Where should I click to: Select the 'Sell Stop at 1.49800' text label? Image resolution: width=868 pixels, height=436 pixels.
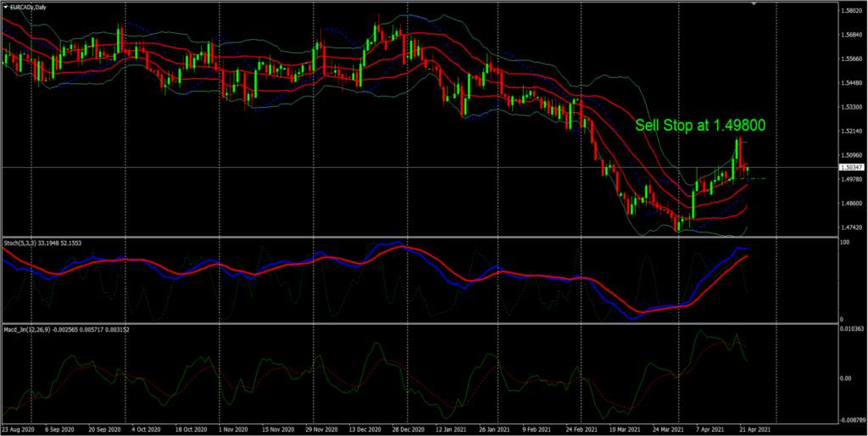pos(700,126)
